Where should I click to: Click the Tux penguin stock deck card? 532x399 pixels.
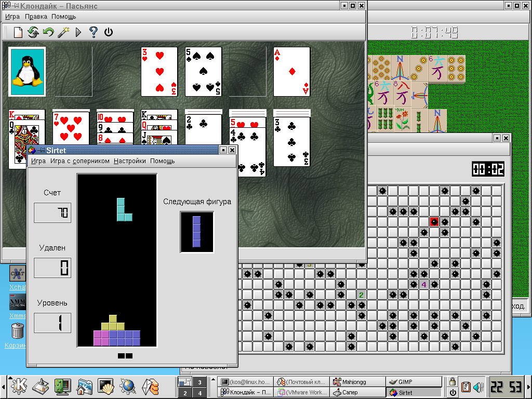pos(27,71)
